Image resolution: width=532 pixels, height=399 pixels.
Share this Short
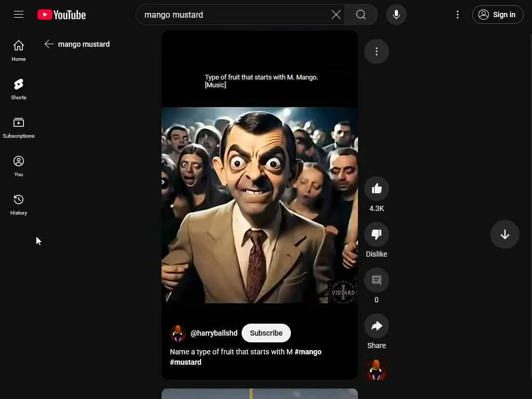pyautogui.click(x=376, y=326)
